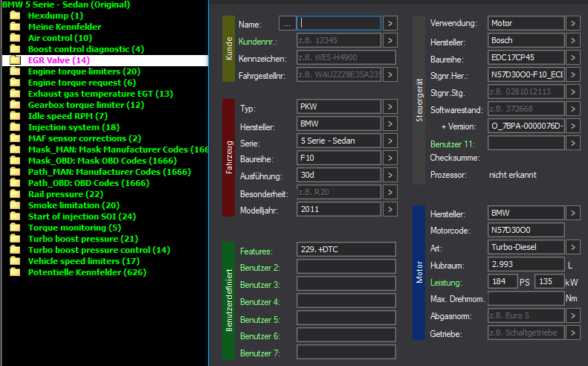This screenshot has height=366, width=588.
Task: Expand the Typ PKW arrow
Action: 390,107
